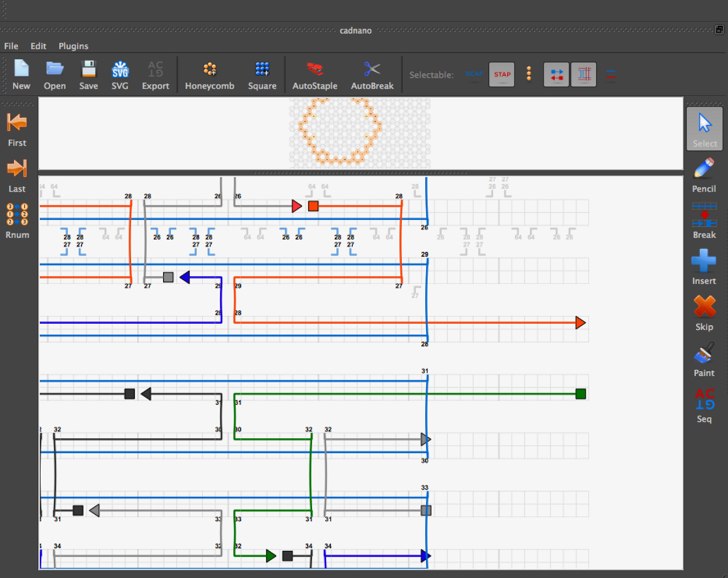Run AutoStaple on the design

click(x=314, y=75)
